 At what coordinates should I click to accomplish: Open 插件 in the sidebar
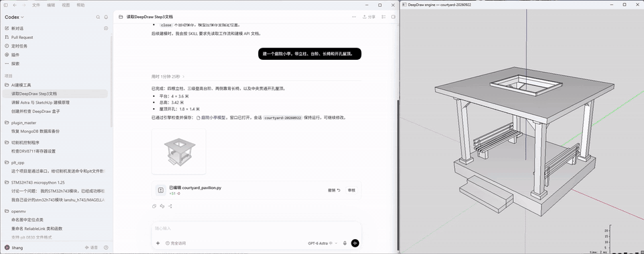pyautogui.click(x=15, y=54)
